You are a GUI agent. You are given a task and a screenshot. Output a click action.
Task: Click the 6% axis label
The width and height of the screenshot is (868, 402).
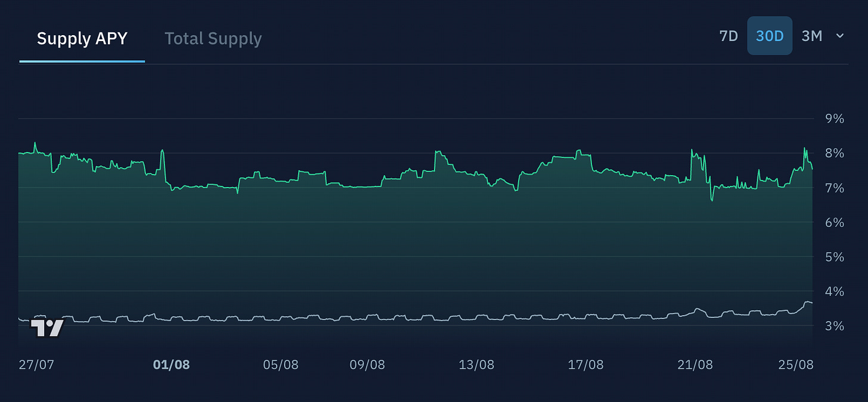click(x=835, y=222)
